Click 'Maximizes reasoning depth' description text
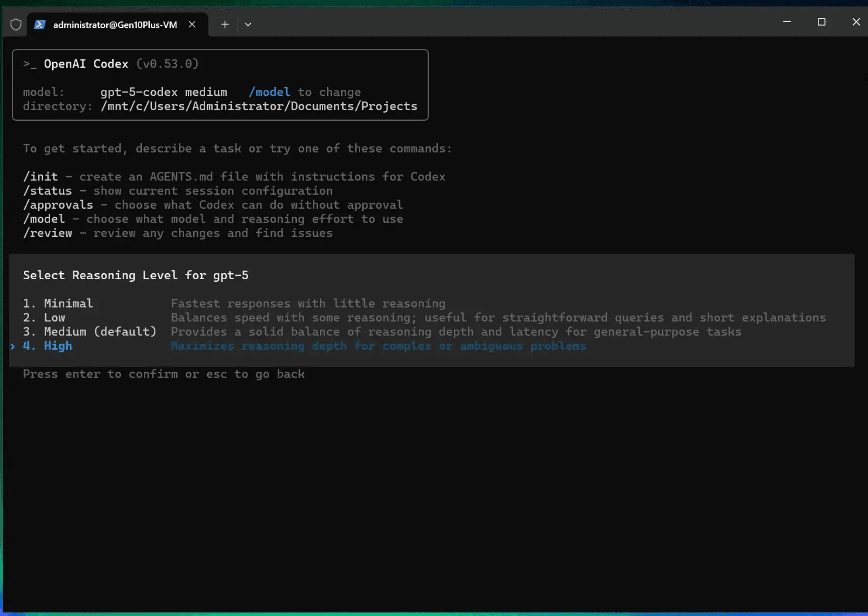868x616 pixels. click(x=379, y=346)
